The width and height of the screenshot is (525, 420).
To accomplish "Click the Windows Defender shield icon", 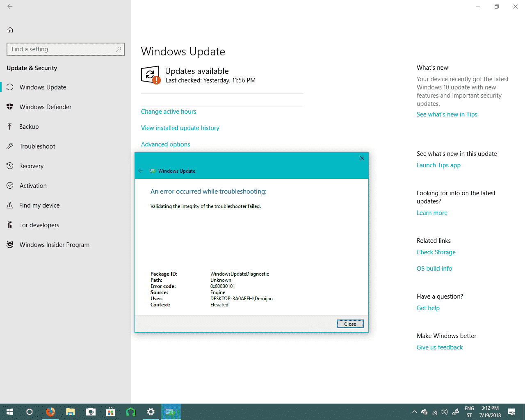I will click(x=10, y=107).
